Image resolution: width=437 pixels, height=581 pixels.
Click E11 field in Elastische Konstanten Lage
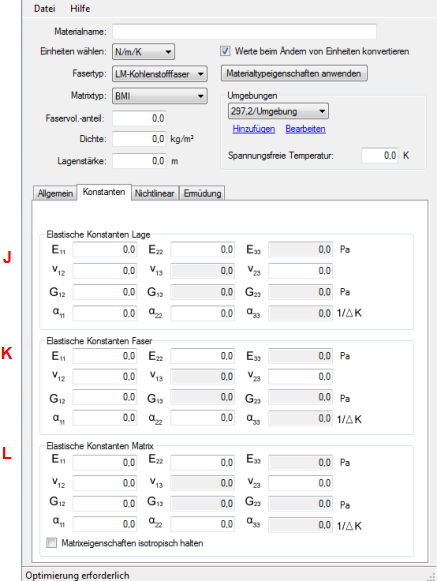click(105, 250)
